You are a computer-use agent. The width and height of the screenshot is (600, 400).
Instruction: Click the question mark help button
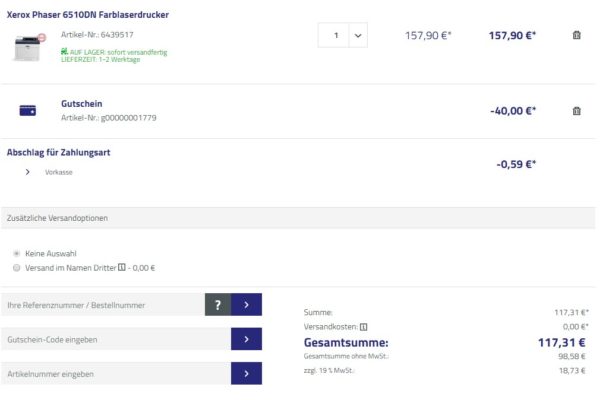(x=217, y=305)
